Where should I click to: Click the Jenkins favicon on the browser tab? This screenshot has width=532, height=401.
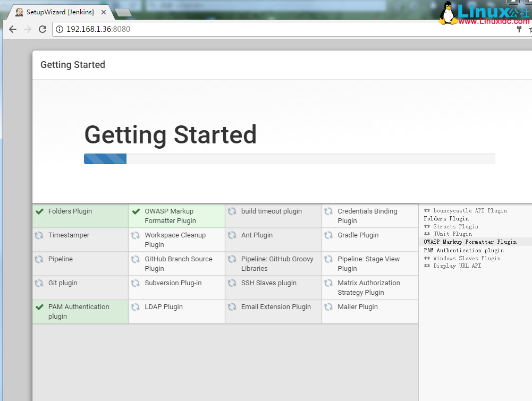18,11
